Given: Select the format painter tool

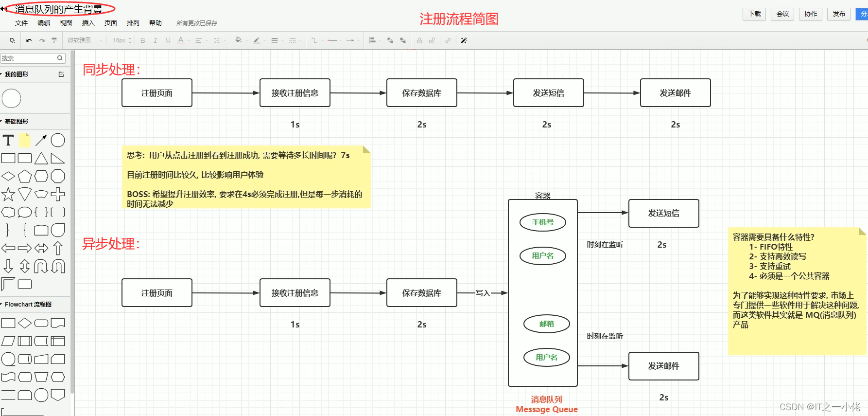Looking at the screenshot, I should pos(54,40).
